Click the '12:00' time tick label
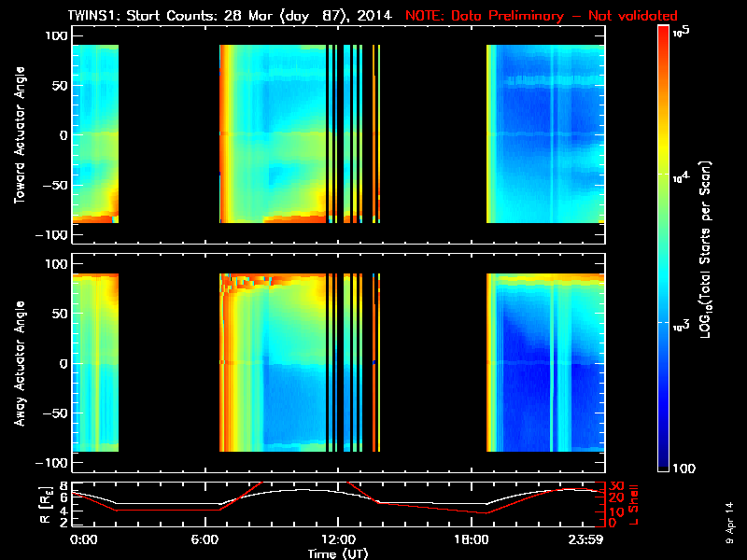This screenshot has height=560, width=747. point(338,539)
